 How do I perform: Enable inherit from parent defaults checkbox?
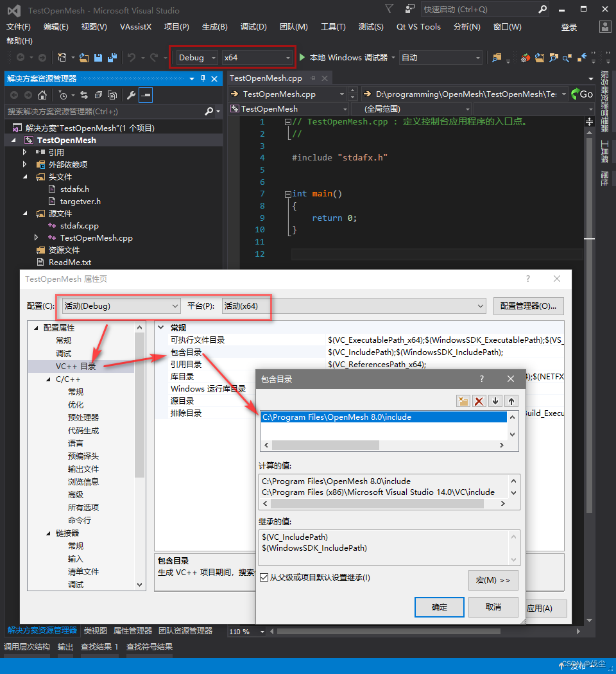(264, 576)
